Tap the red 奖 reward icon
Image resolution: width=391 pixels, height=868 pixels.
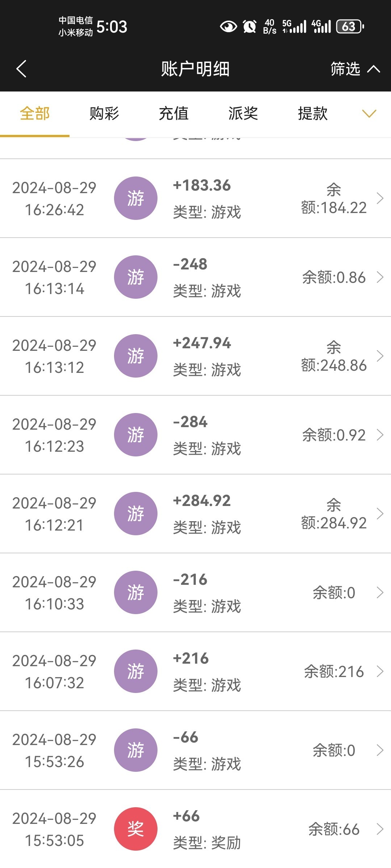[135, 829]
